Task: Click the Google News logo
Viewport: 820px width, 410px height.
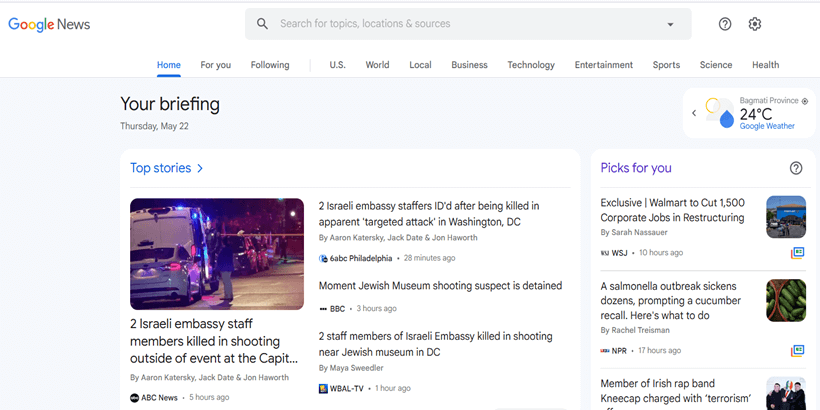Action: tap(49, 24)
